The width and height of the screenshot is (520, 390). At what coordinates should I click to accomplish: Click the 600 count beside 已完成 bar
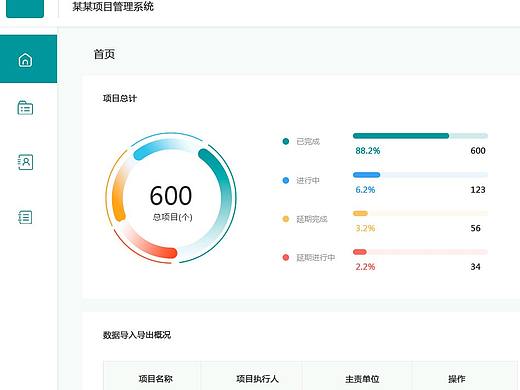pyautogui.click(x=478, y=151)
